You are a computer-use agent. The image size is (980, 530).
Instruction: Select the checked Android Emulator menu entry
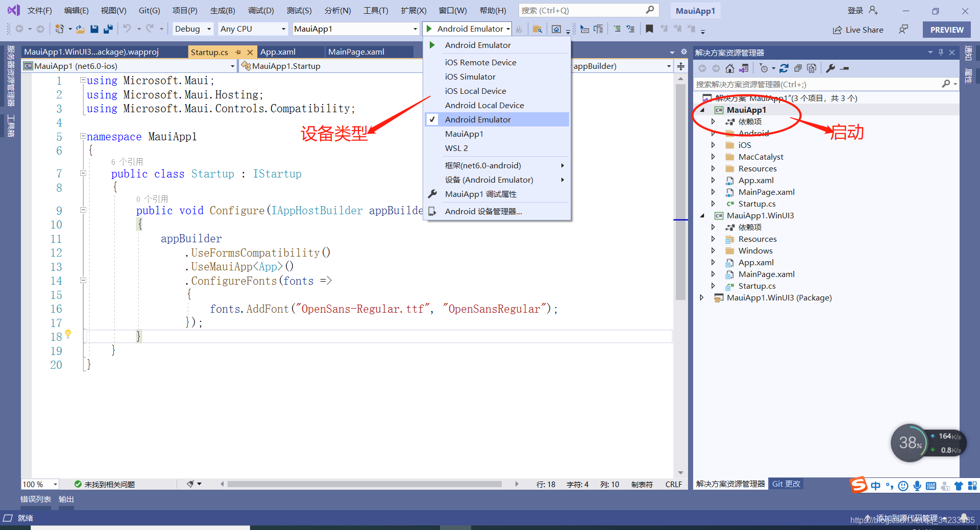pos(497,119)
